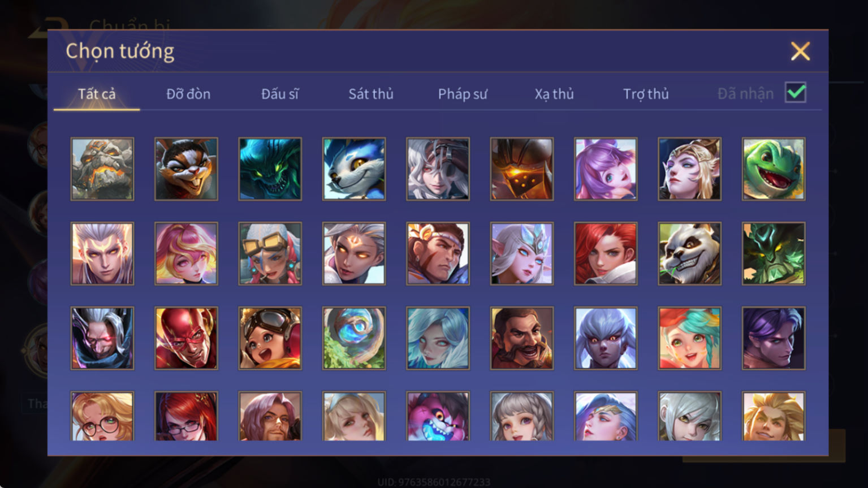
Task: Show the Pháp sư hero category
Action: click(463, 94)
